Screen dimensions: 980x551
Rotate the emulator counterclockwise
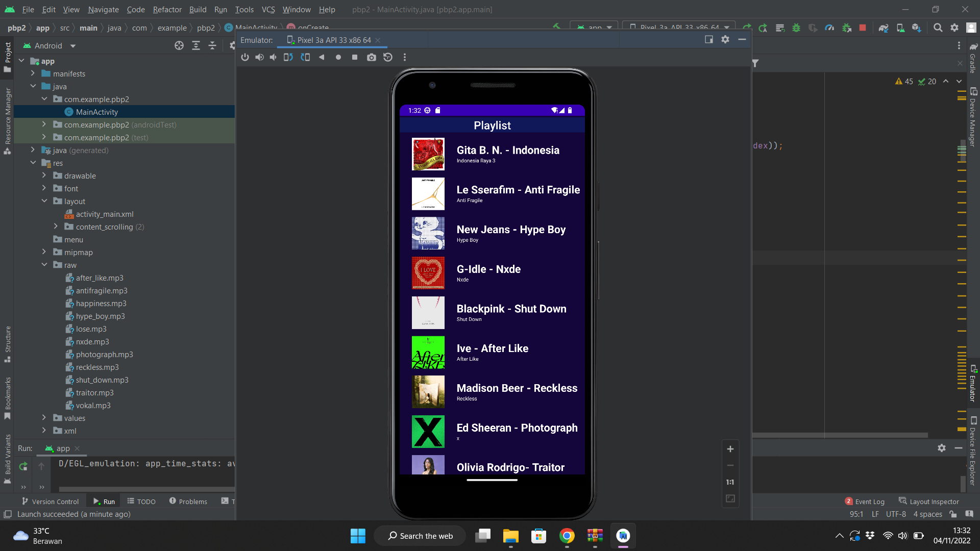(x=288, y=57)
